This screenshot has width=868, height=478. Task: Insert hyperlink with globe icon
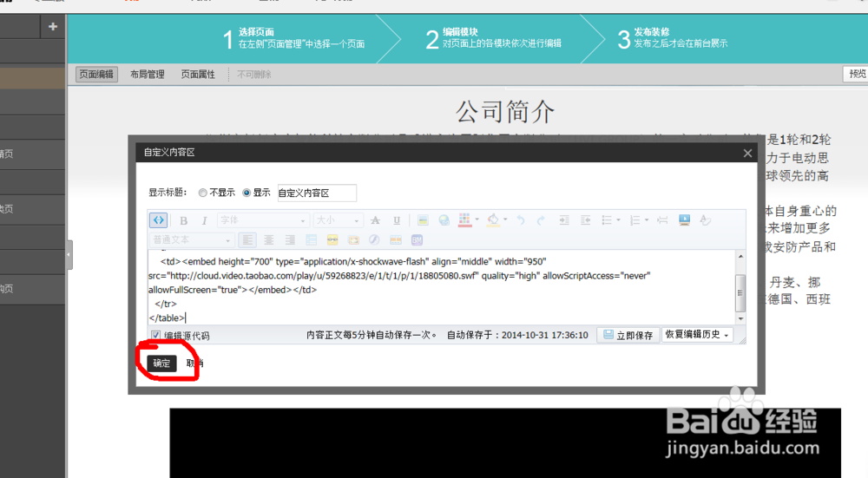click(x=444, y=220)
